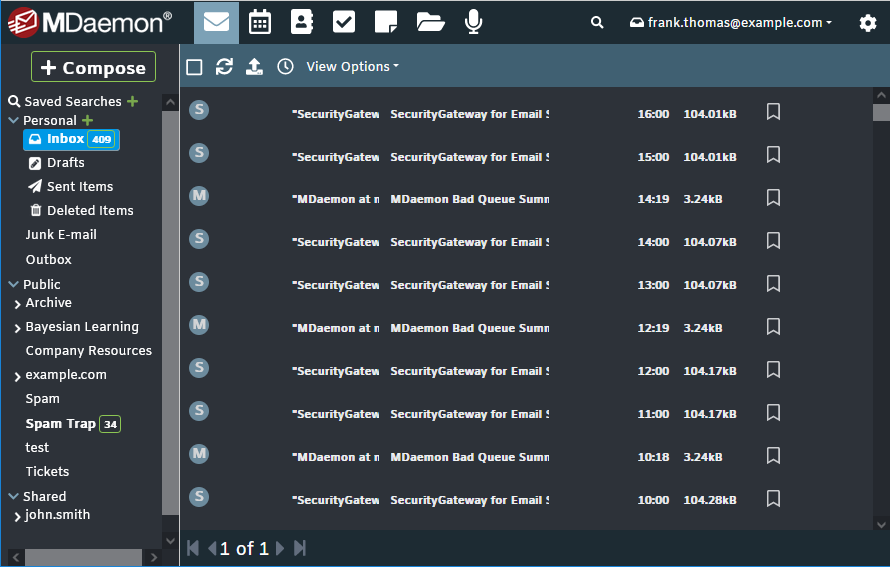Click the clock icon in toolbar

285,66
